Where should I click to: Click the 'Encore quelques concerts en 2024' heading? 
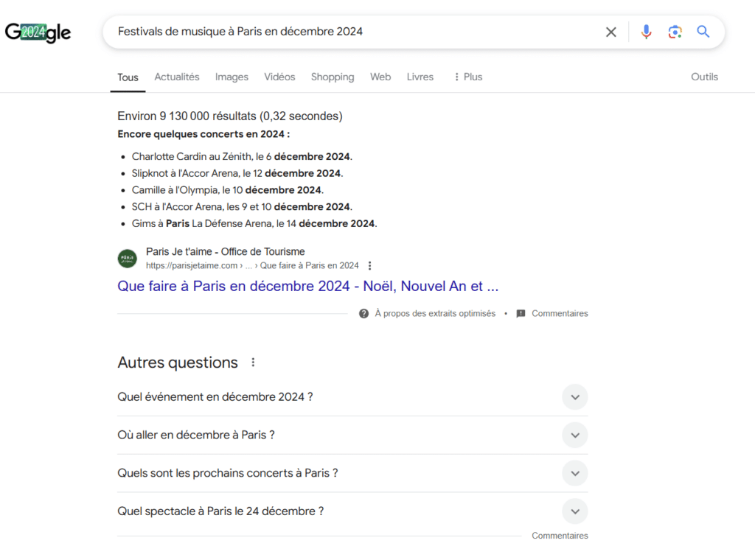pyautogui.click(x=203, y=134)
